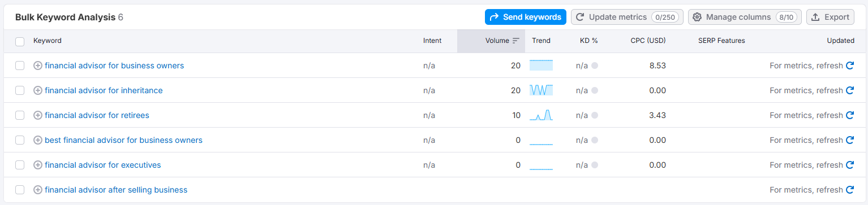Click CPC value 3.43
Viewport: 868px width, 205px height.
click(x=658, y=115)
